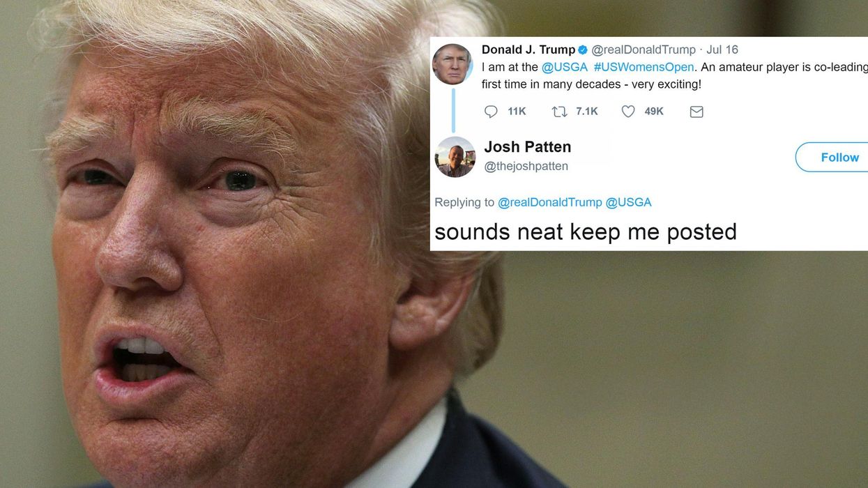Follow Josh Patten
The image size is (868, 488).
832,157
